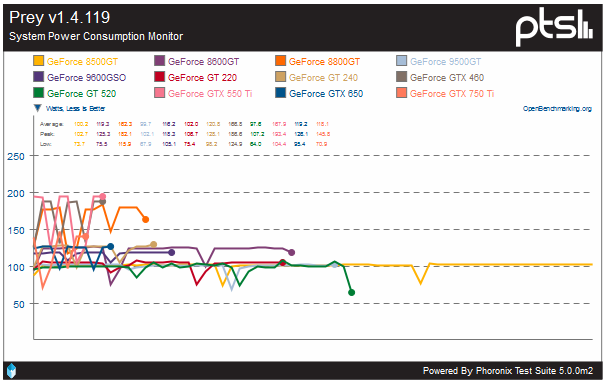This screenshot has width=606, height=384.
Task: Click the GeForce 9500GT legend label
Action: coord(446,62)
